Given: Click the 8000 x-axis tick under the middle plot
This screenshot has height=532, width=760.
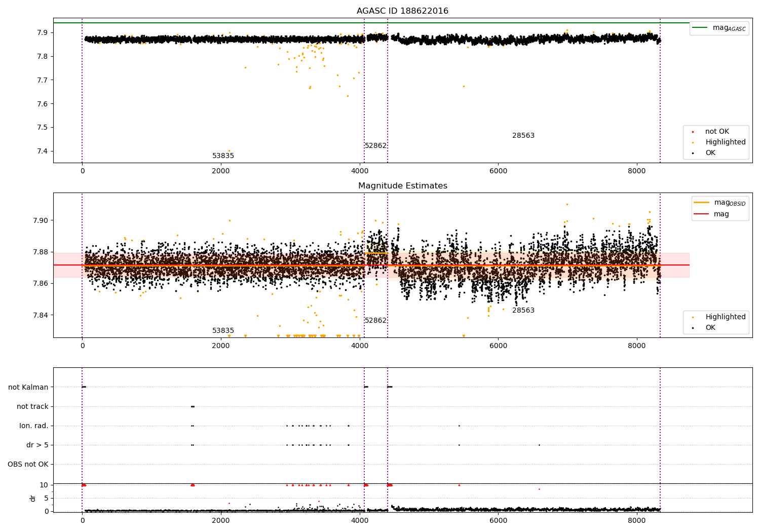Looking at the screenshot, I should click(637, 346).
